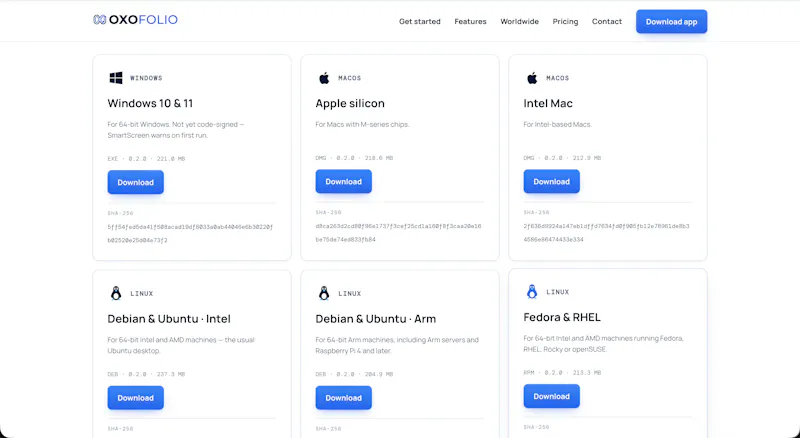Click the Apple icon on Intel Mac card
This screenshot has height=438, width=800.
(532, 78)
